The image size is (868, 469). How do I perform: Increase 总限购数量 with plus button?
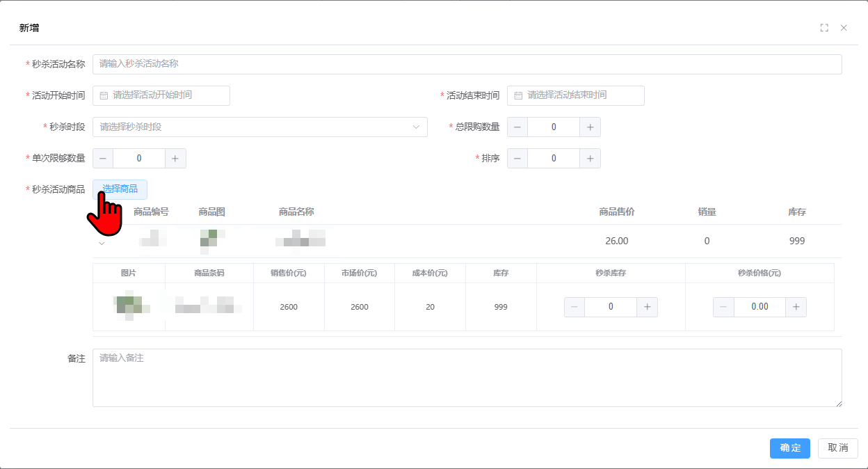click(x=590, y=127)
